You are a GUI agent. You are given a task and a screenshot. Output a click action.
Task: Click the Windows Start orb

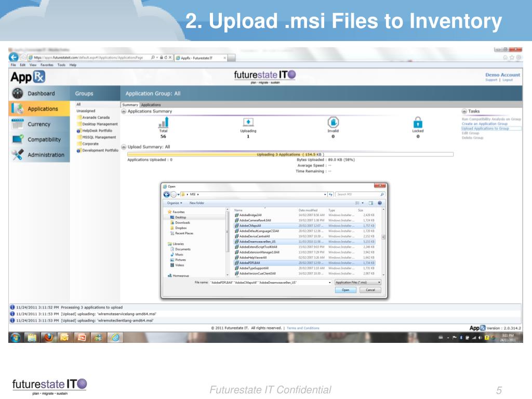point(16,337)
